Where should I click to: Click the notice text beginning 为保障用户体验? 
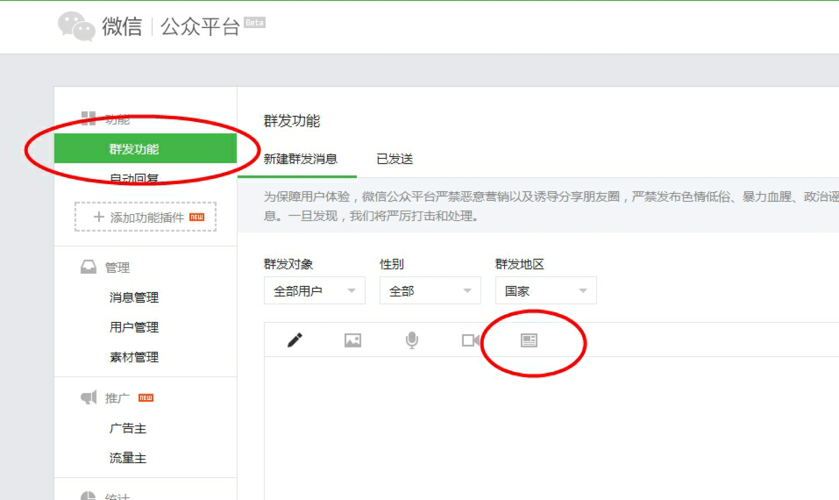551,206
